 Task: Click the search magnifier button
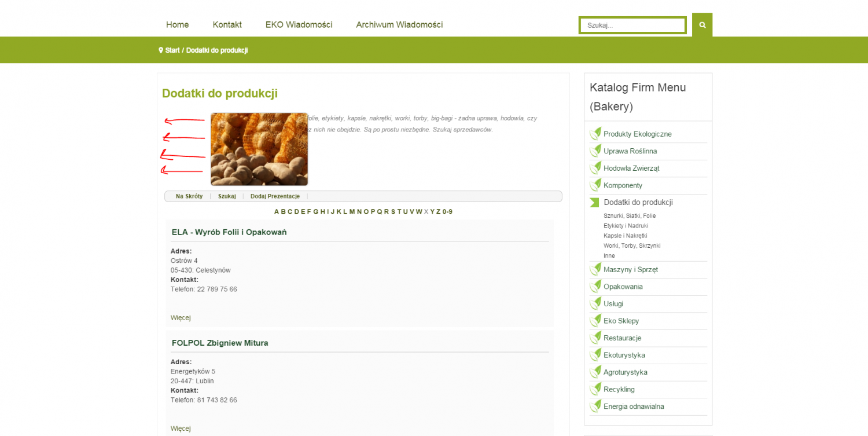click(x=702, y=25)
